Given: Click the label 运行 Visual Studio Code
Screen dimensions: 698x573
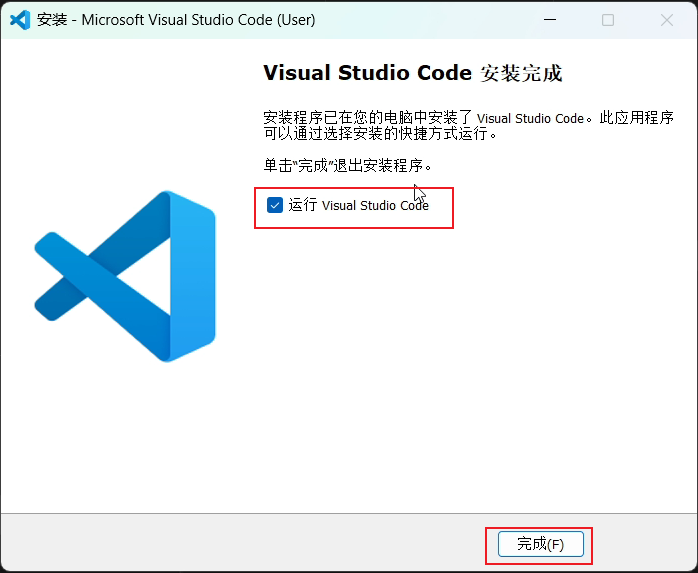Looking at the screenshot, I should (x=358, y=205).
